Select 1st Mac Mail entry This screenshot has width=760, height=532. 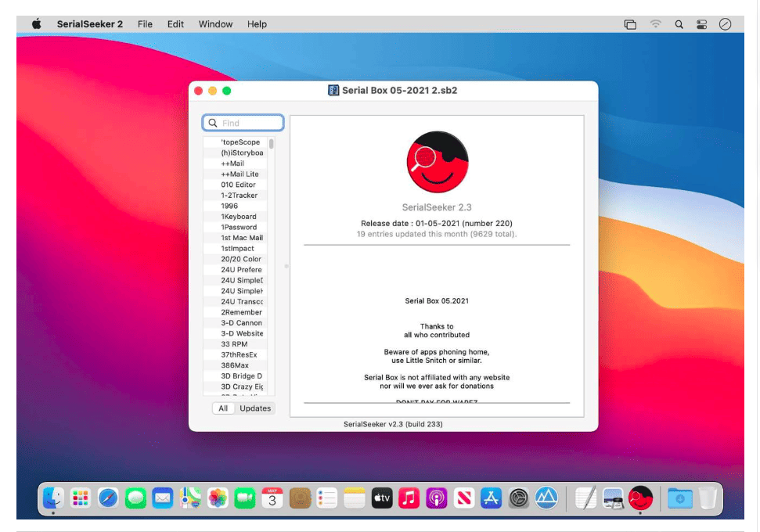point(235,238)
